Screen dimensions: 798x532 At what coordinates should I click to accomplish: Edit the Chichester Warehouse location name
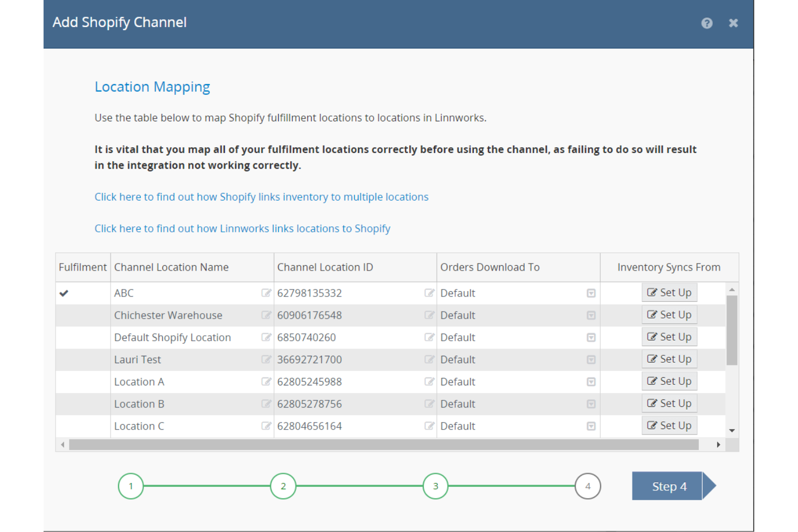pyautogui.click(x=266, y=315)
